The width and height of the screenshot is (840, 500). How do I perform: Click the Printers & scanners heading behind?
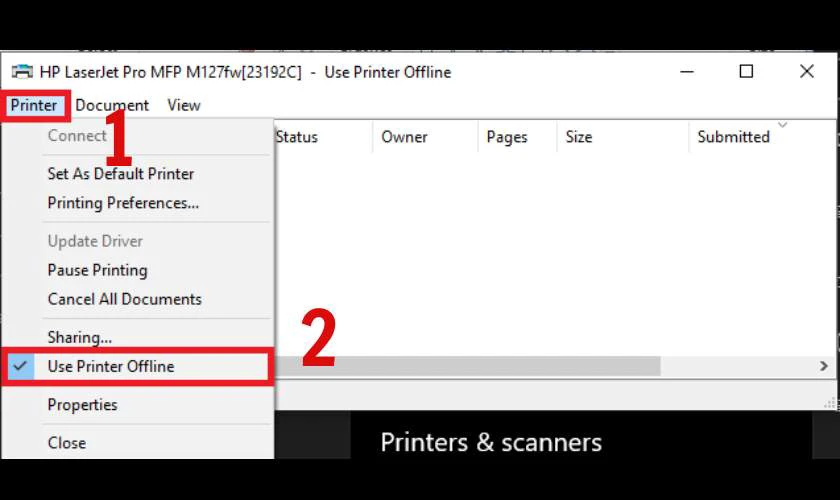[491, 443]
